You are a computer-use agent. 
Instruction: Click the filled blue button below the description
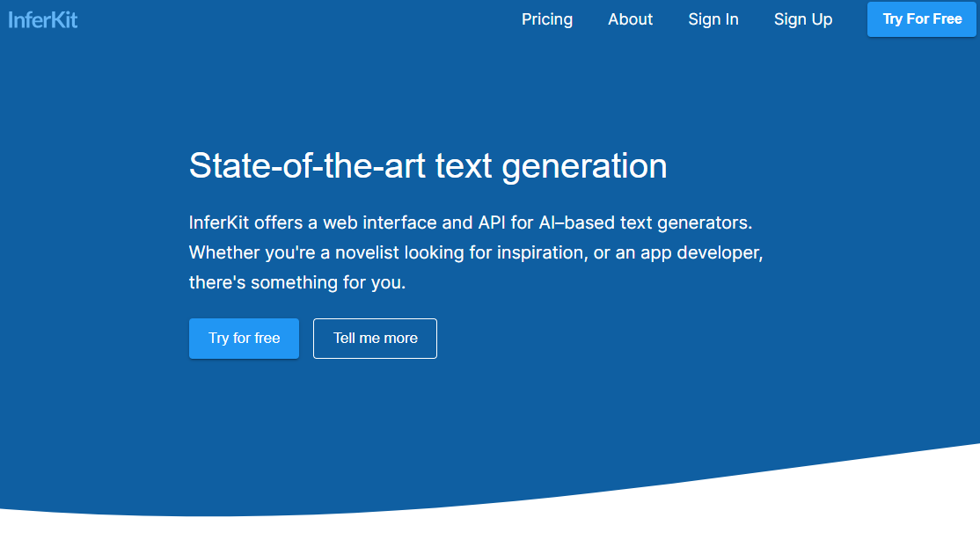pos(244,339)
